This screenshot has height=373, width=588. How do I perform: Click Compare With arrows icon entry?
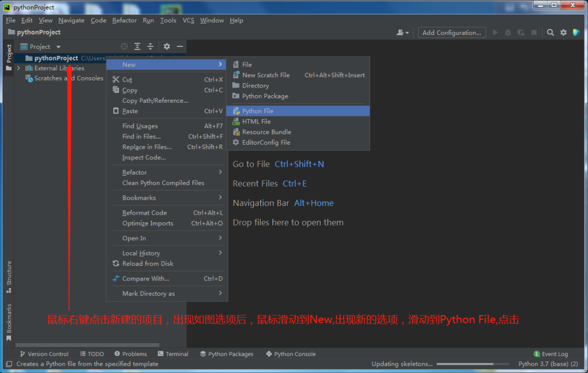click(116, 278)
